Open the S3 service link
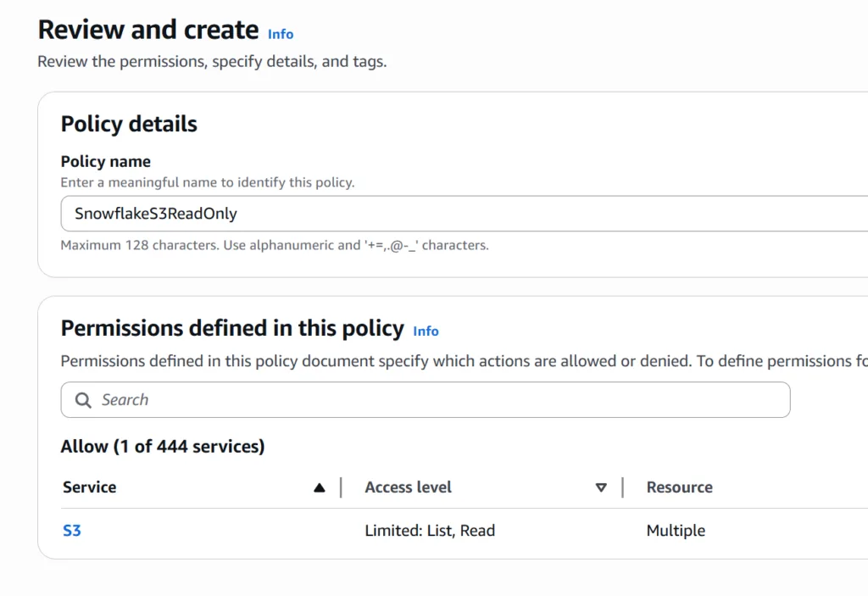Viewport: 868px width, 596px height. (72, 531)
